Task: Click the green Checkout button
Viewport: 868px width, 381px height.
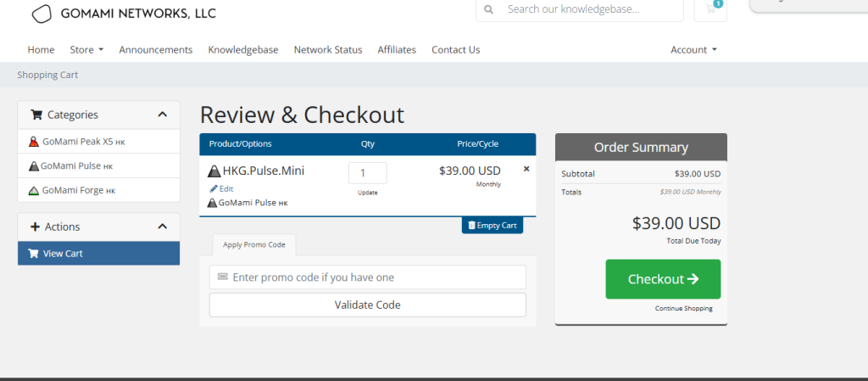Action: [x=663, y=279]
